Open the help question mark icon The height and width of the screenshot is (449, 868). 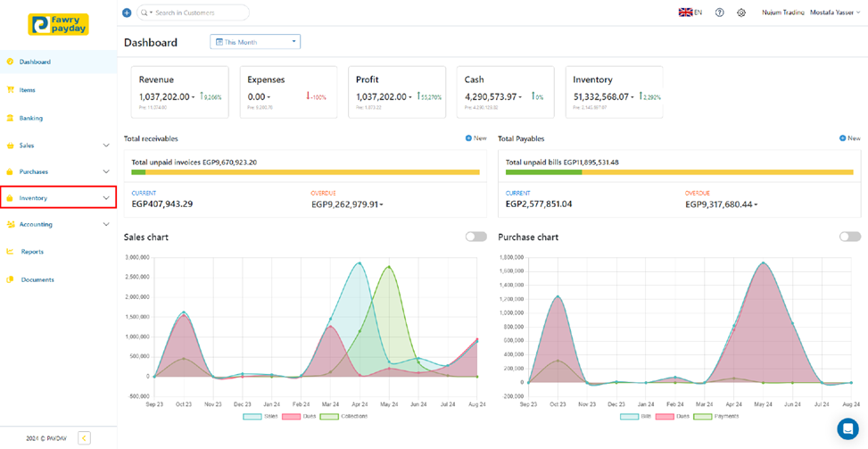720,13
